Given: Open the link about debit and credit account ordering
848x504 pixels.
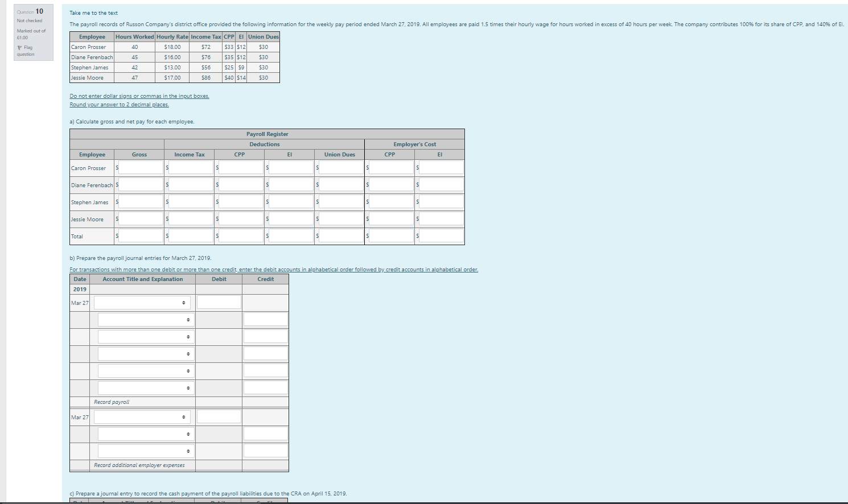Looking at the screenshot, I should tap(273, 269).
